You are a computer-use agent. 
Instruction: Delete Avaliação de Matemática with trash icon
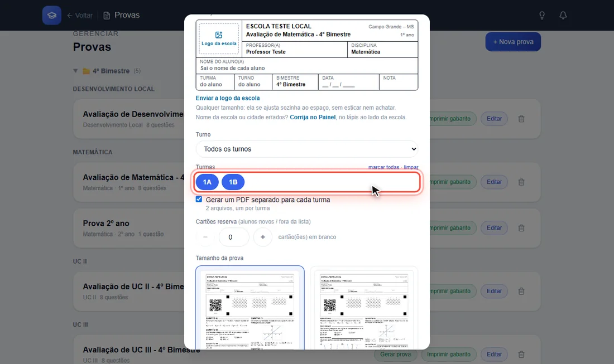point(521,182)
